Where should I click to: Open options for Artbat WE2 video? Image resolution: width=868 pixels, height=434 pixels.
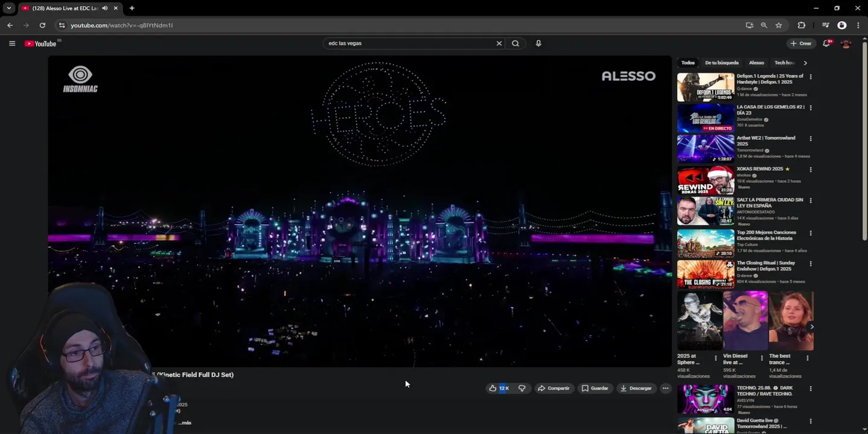point(811,138)
